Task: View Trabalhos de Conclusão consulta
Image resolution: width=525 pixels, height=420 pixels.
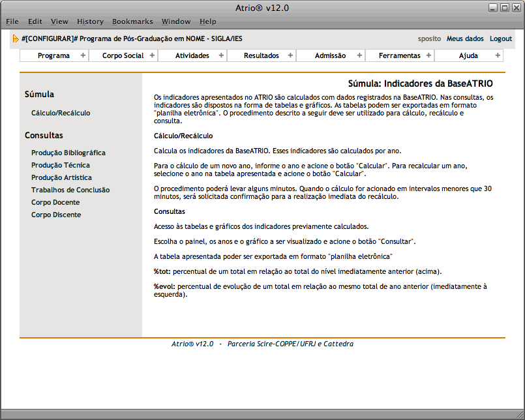Action: [x=70, y=190]
